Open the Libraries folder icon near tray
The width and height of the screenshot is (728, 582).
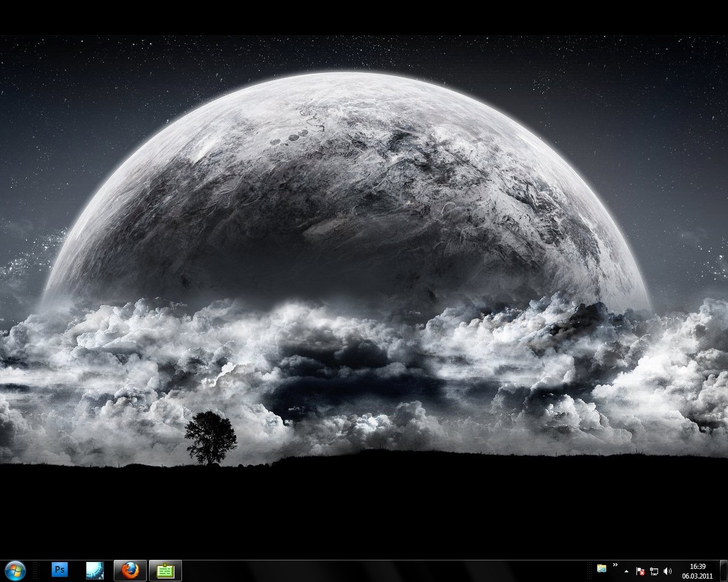[602, 568]
